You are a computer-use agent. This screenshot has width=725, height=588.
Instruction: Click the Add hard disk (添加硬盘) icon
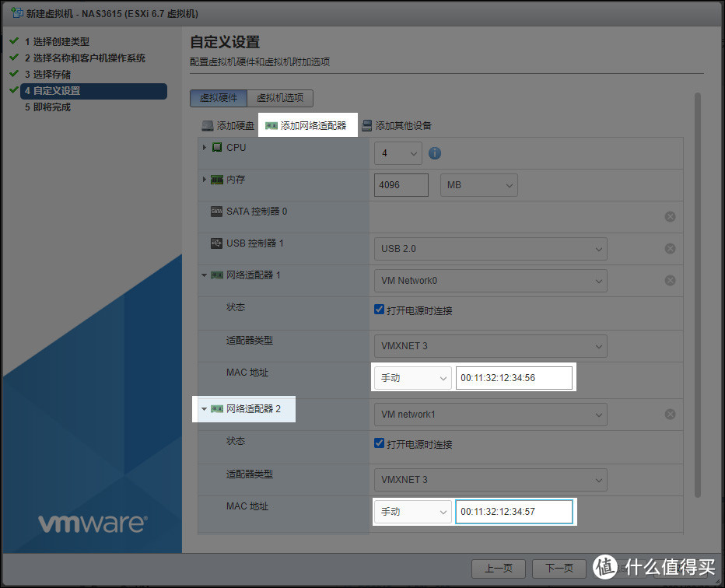click(x=208, y=125)
